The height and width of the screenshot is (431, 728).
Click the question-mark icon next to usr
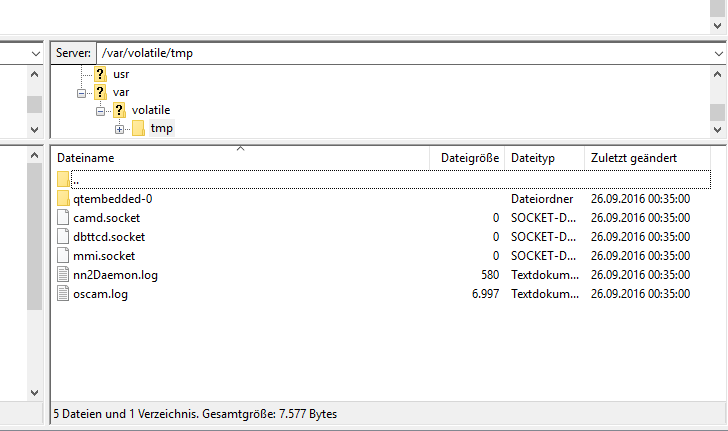click(x=100, y=74)
